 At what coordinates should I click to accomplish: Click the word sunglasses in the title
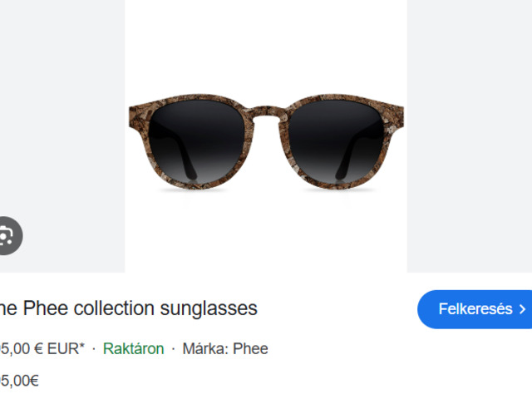click(x=209, y=308)
